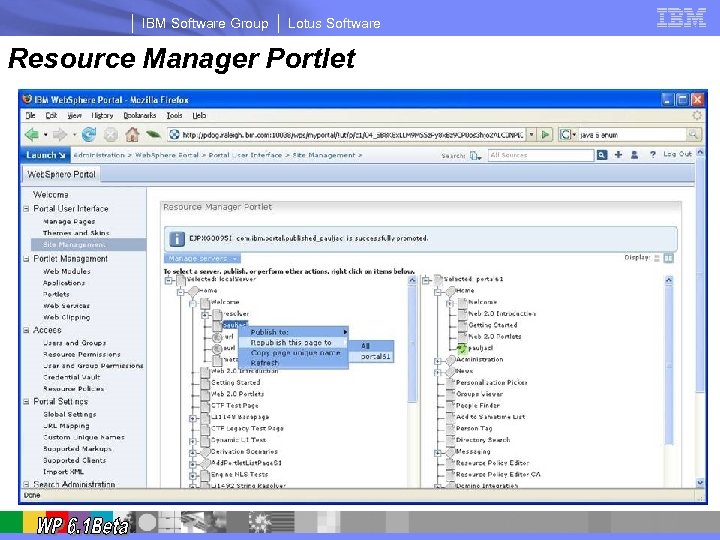Click the Stop loading icon

(110, 135)
